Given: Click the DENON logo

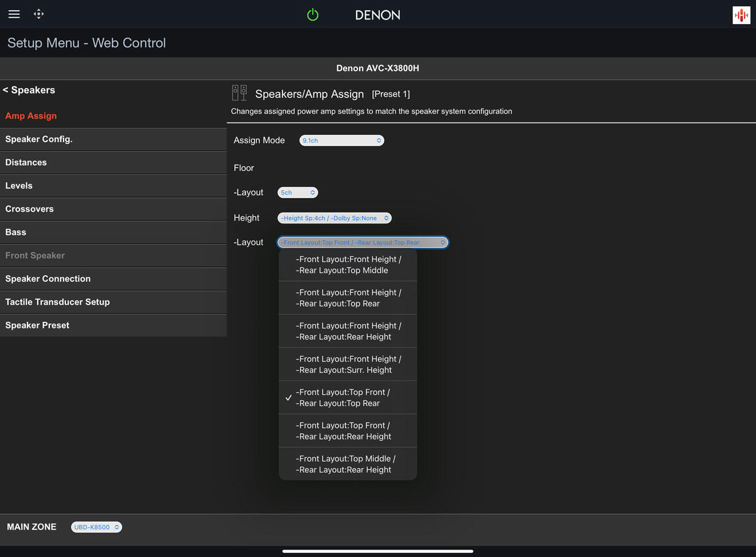Looking at the screenshot, I should (x=377, y=15).
